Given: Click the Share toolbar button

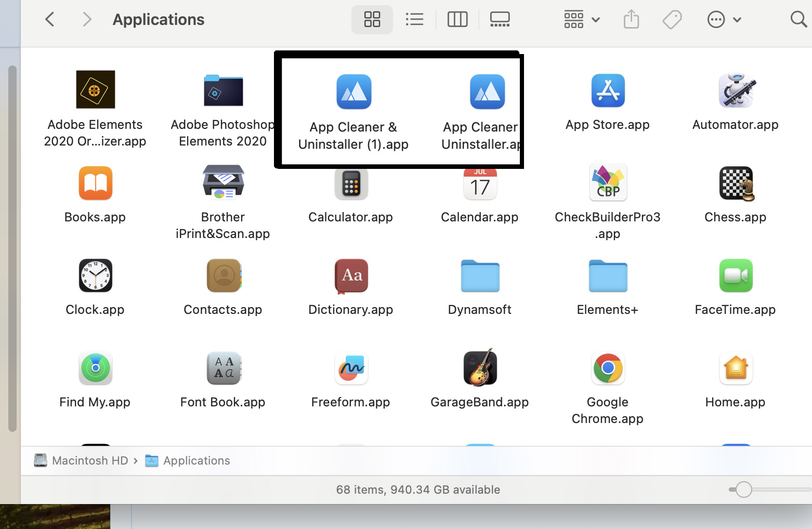Looking at the screenshot, I should pos(631,20).
